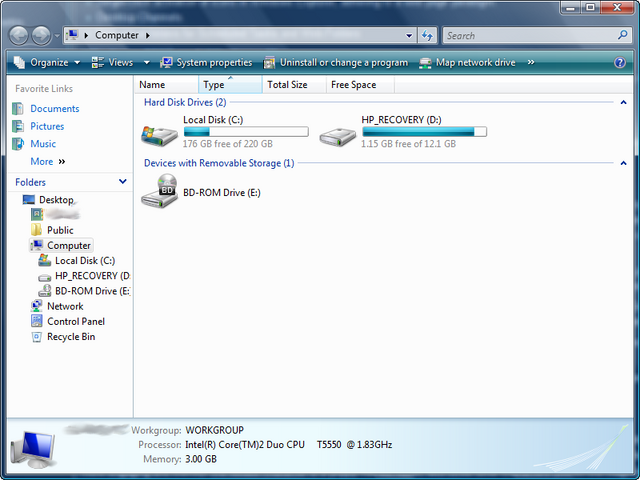This screenshot has width=640, height=480.
Task: Open the Documents favorite link
Action: (55, 109)
